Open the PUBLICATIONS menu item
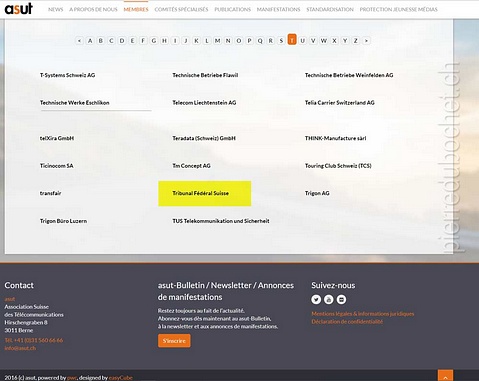 [x=233, y=10]
